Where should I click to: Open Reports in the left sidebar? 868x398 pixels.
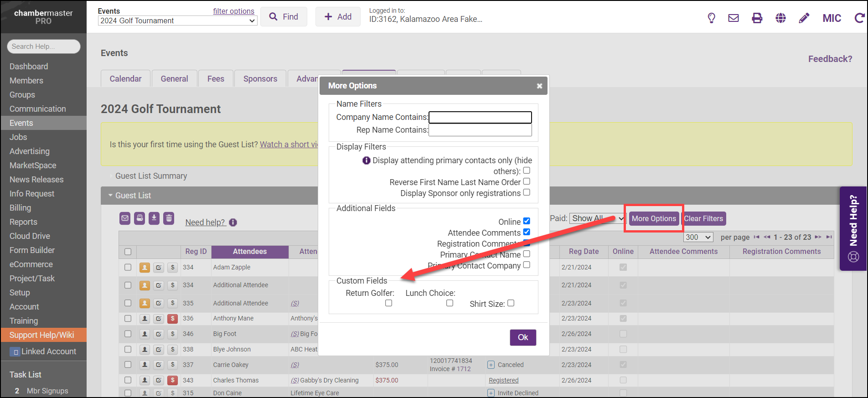[23, 222]
